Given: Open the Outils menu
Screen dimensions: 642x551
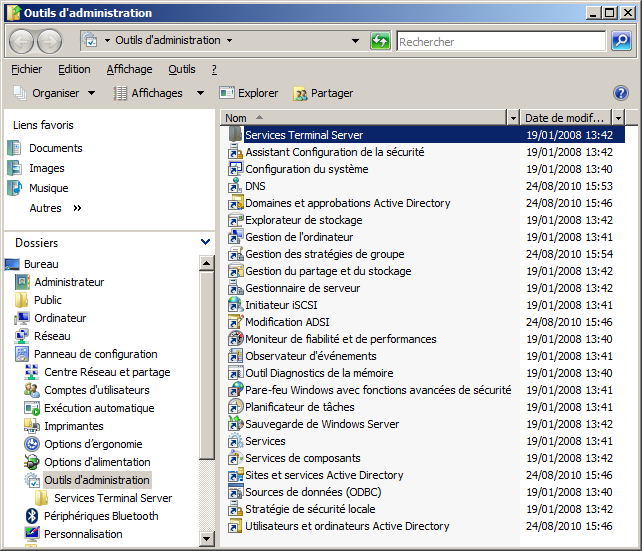Looking at the screenshot, I should (x=182, y=69).
